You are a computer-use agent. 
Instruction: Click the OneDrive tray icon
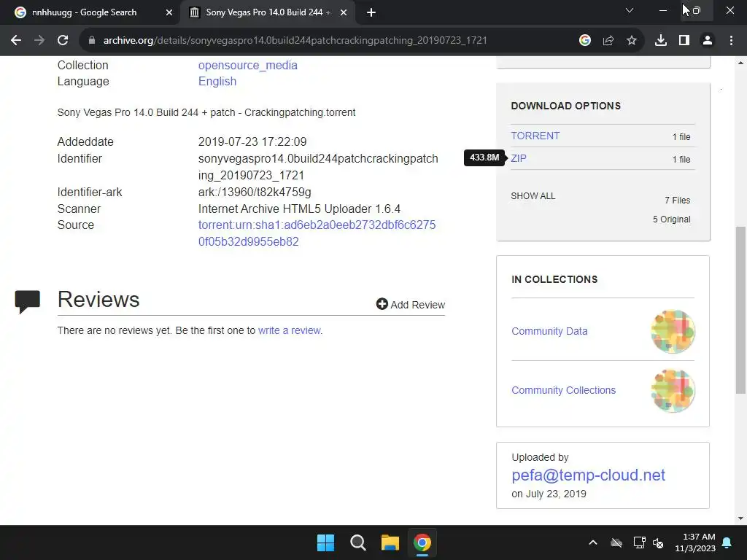(x=616, y=542)
